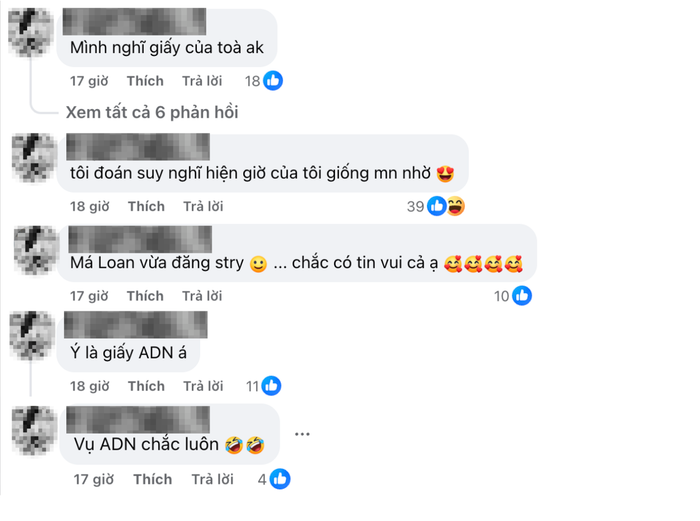Click the blue like icon next to 39
700x521 pixels.
[x=437, y=206]
